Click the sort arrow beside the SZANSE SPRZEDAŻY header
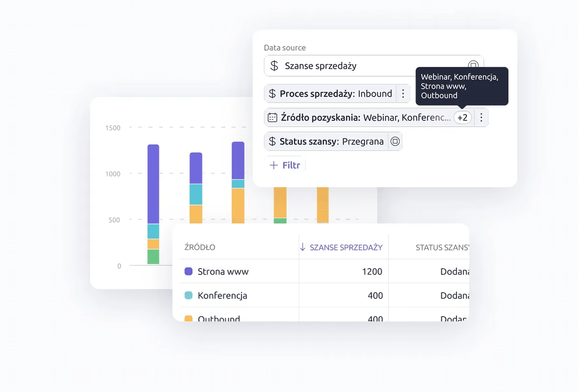Image resolution: width=578 pixels, height=392 pixels. pos(303,247)
